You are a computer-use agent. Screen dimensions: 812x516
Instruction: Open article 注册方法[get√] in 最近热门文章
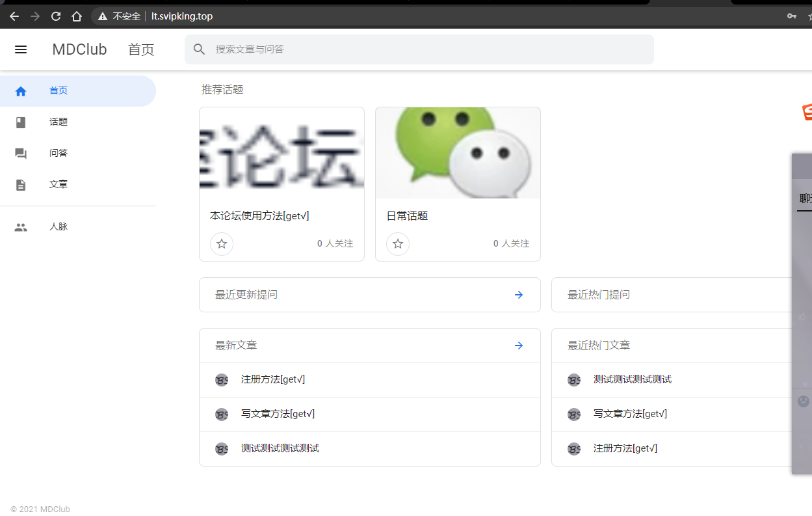click(625, 448)
